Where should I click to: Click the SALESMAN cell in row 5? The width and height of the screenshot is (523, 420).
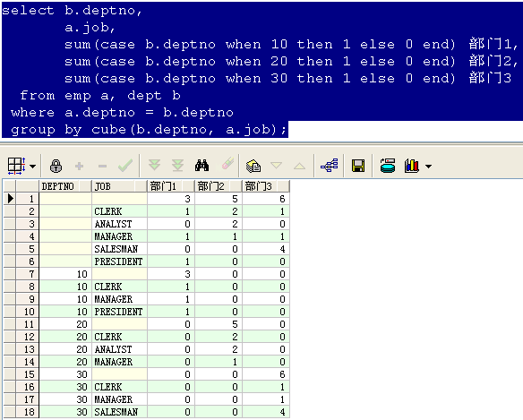tap(119, 249)
